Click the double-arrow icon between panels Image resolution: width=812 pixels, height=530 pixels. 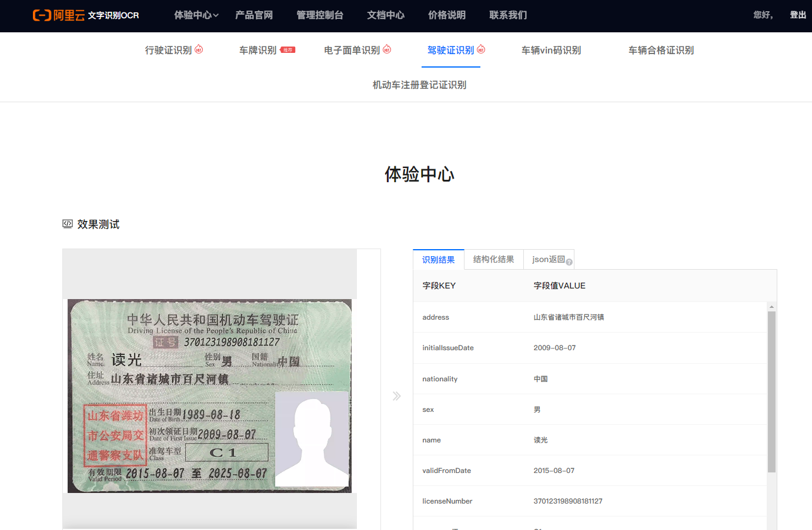[x=397, y=396]
